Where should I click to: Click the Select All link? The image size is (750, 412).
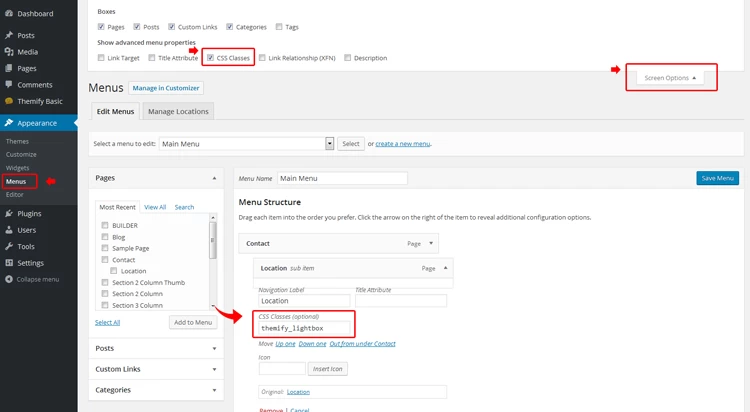click(108, 323)
